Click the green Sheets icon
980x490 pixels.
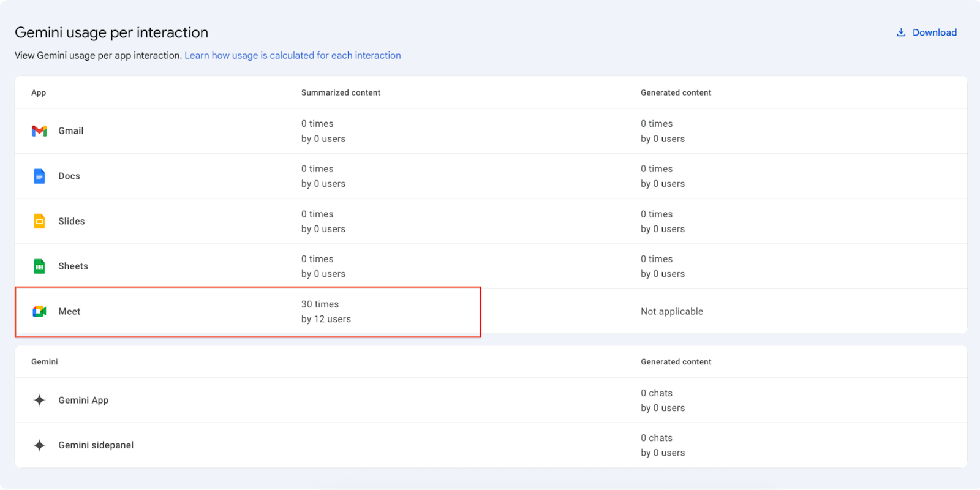39,266
